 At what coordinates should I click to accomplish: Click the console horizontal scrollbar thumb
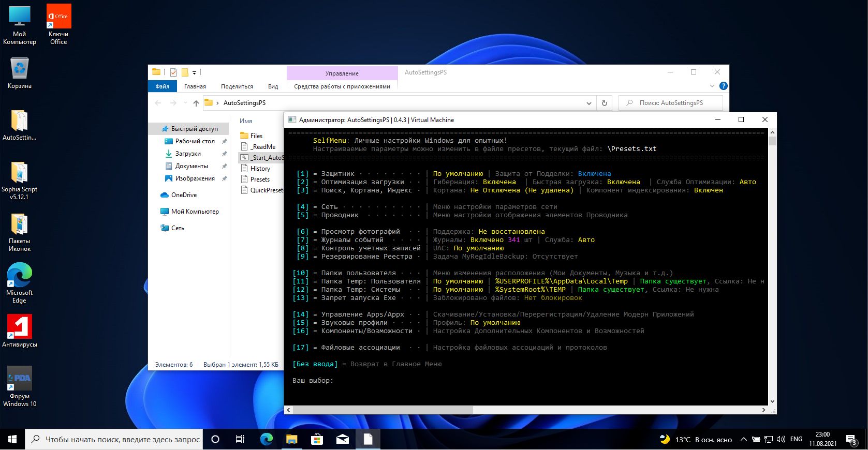pos(383,410)
